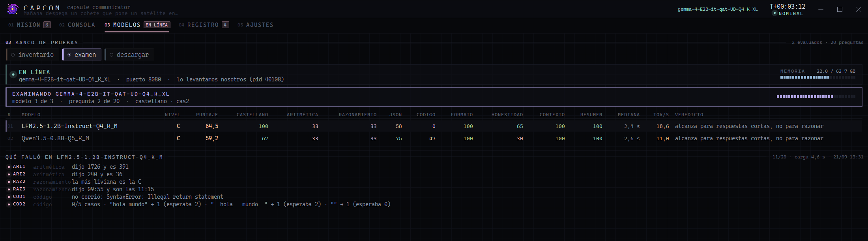
Task: Select the Qwen3.5-0.8B-Q5_K_M row
Action: click(434, 138)
